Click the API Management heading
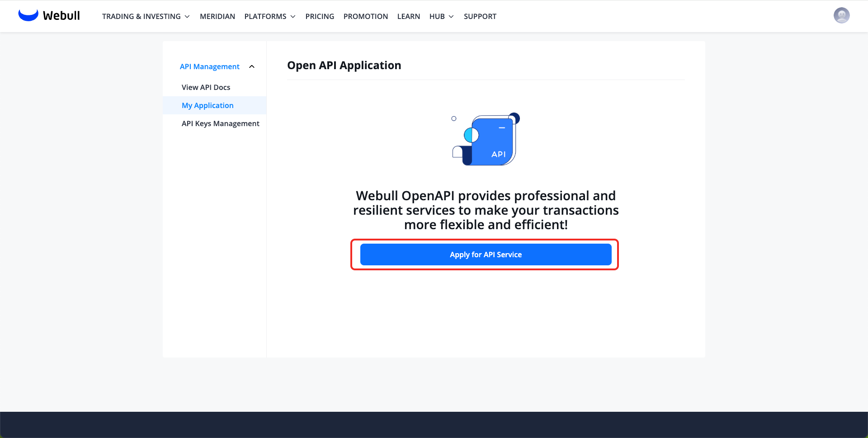 pos(210,66)
